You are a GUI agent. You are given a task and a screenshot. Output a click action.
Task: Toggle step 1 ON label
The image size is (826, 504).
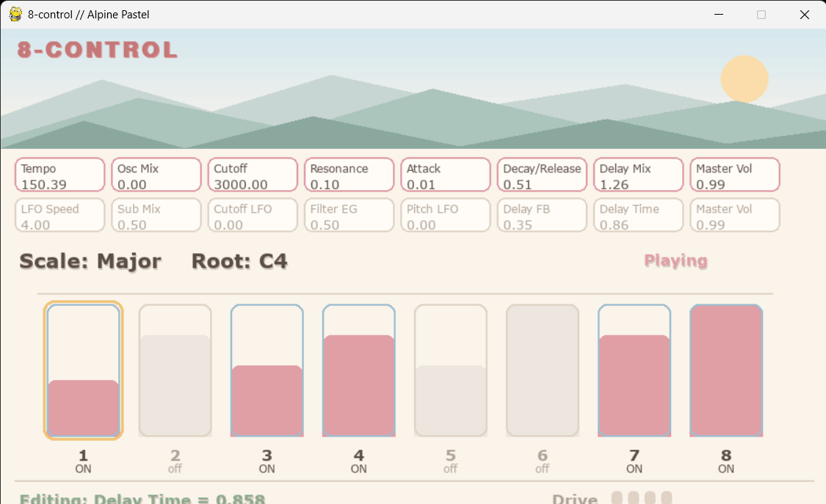83,469
